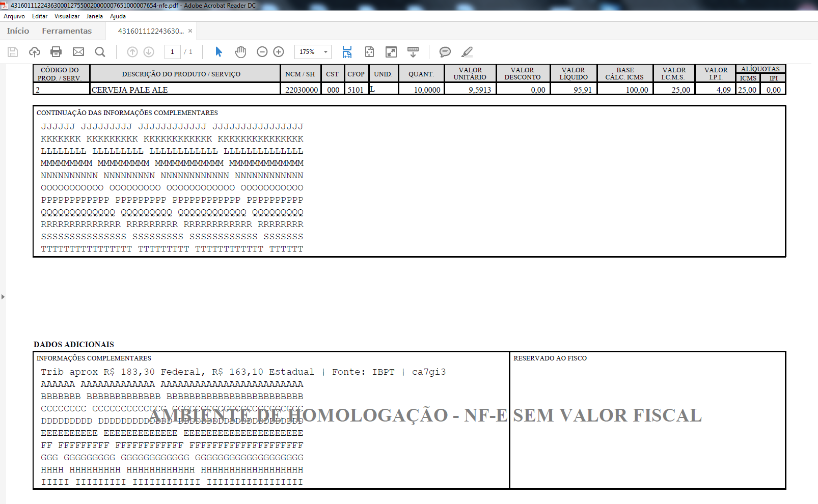Switch to the Início tab
This screenshot has width=818, height=504.
pyautogui.click(x=18, y=31)
